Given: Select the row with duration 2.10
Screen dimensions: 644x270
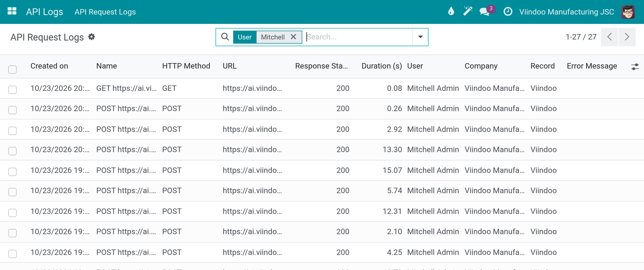Looking at the screenshot, I should [x=12, y=233].
